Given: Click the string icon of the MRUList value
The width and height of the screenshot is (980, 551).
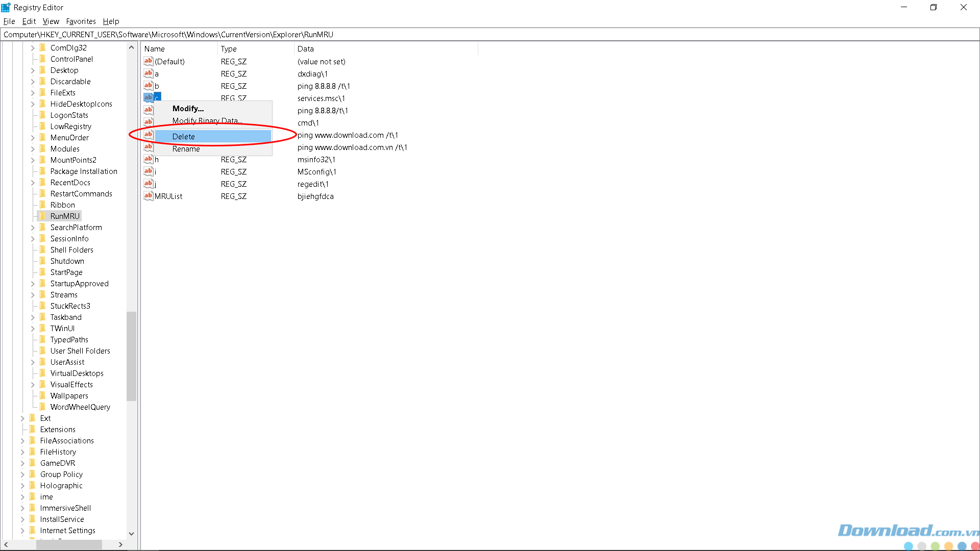Looking at the screenshot, I should coord(148,196).
